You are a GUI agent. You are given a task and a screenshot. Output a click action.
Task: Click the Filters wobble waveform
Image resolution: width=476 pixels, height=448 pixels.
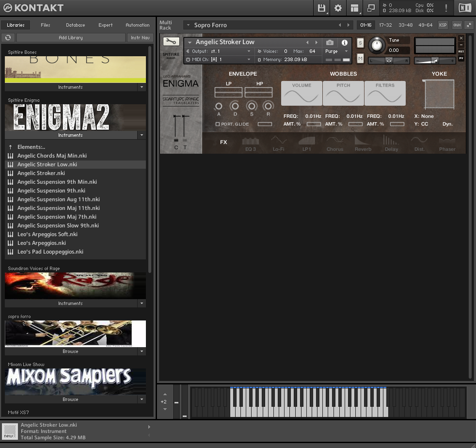(x=385, y=93)
